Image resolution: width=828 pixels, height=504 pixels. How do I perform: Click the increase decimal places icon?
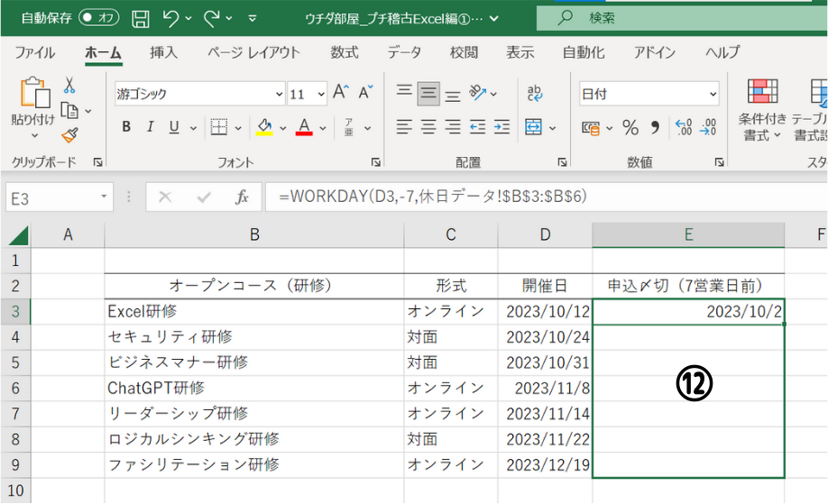pos(683,127)
